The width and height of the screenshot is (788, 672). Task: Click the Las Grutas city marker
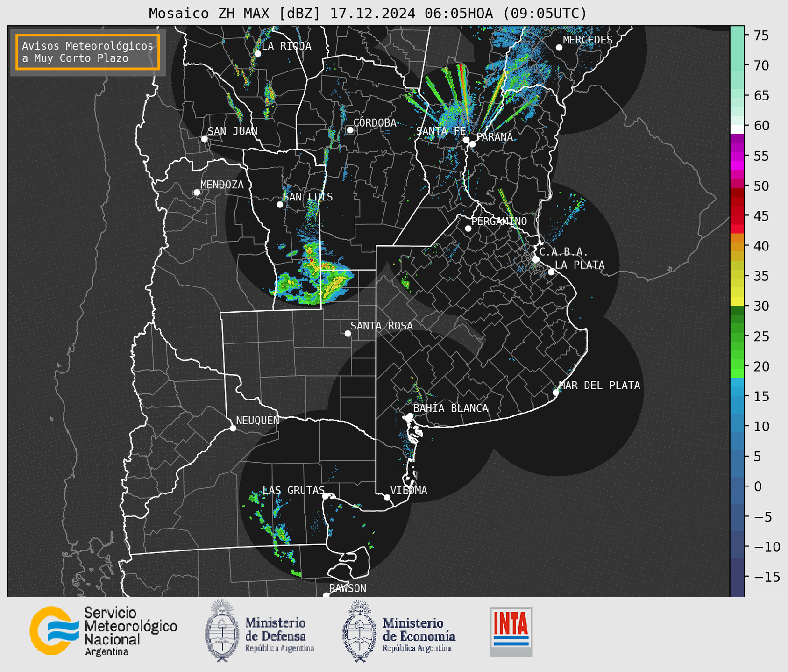326,496
